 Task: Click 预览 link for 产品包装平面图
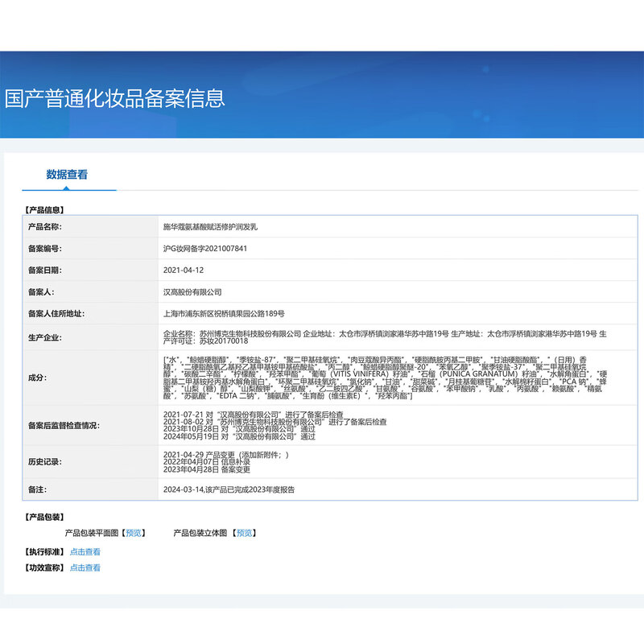coord(135,533)
